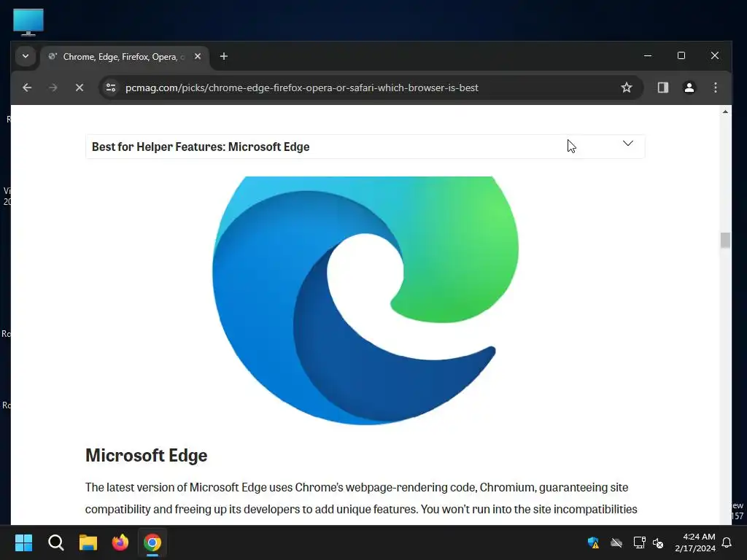The height and width of the screenshot is (560, 747).
Task: Open Chrome side panel
Action: coord(662,87)
